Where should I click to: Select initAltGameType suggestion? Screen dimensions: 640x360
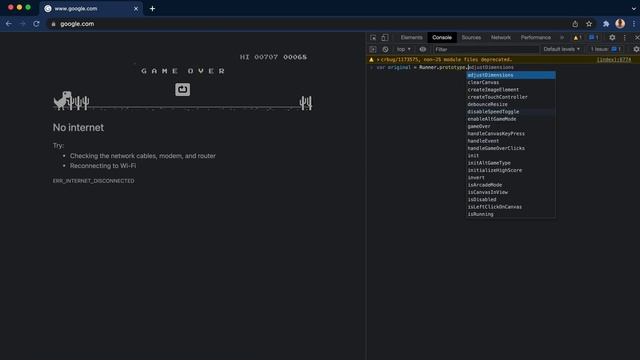511,163
